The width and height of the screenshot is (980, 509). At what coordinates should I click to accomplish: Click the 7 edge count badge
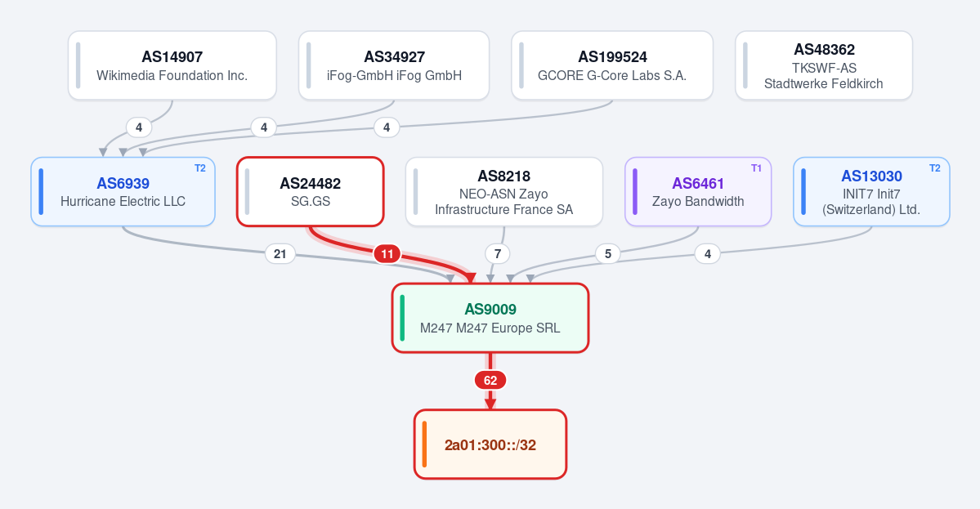coord(498,254)
